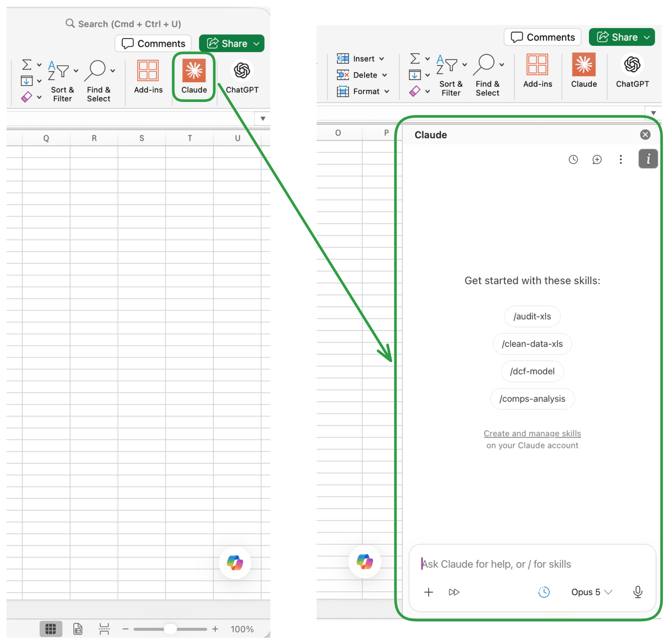Viewport: 668px width, 644px height.
Task: Expand the formula bar in left screenshot
Action: (263, 118)
